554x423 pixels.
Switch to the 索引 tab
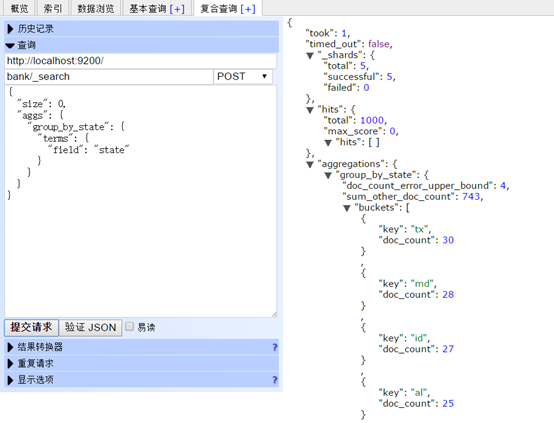(x=53, y=8)
